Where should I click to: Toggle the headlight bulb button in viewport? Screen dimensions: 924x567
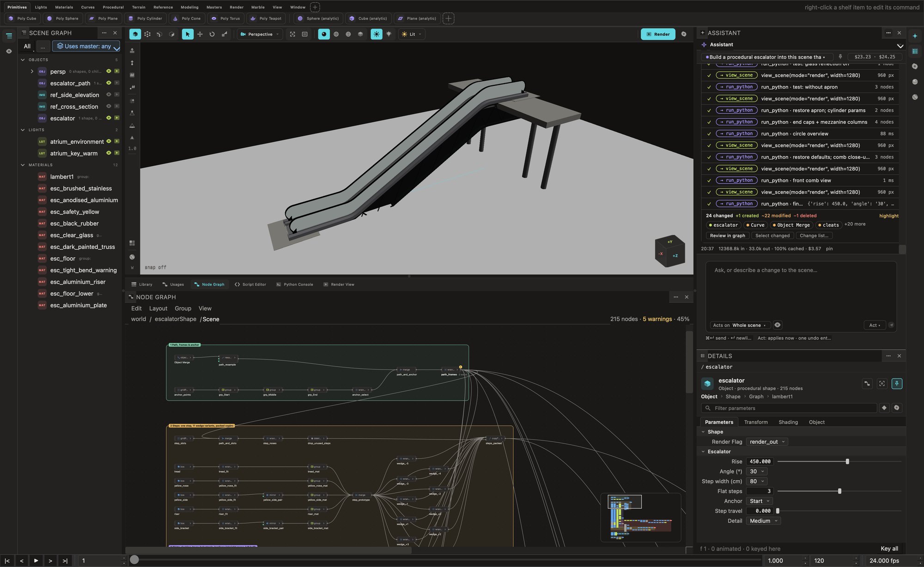[x=389, y=34]
